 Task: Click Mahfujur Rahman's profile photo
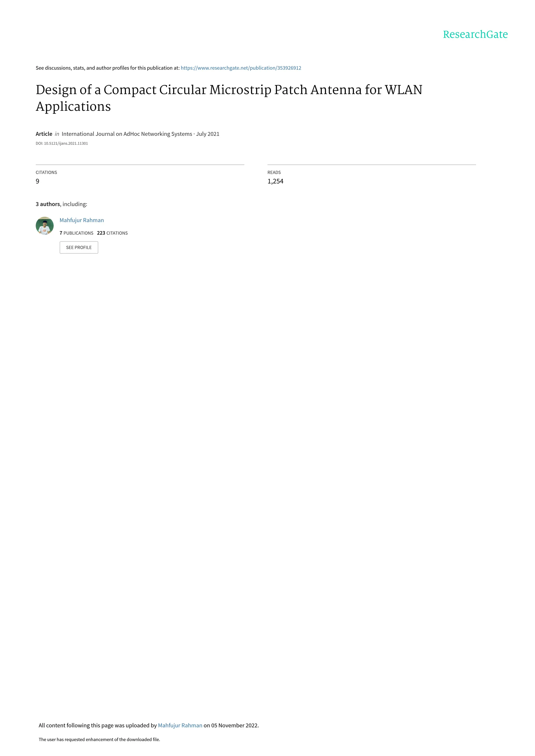pyautogui.click(x=44, y=226)
